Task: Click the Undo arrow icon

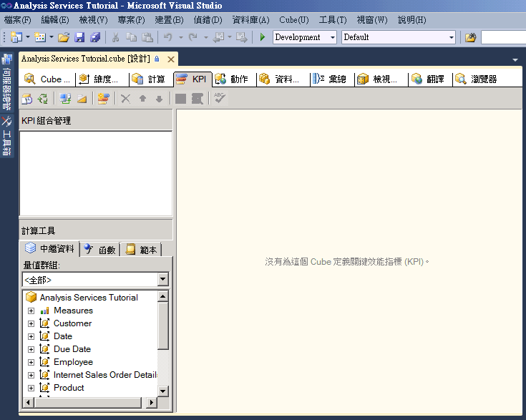Action: click(167, 37)
